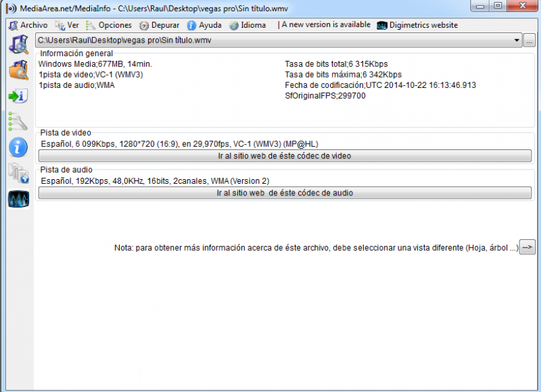The height and width of the screenshot is (392, 541).
Task: Open the Archivo menu
Action: pos(34,25)
